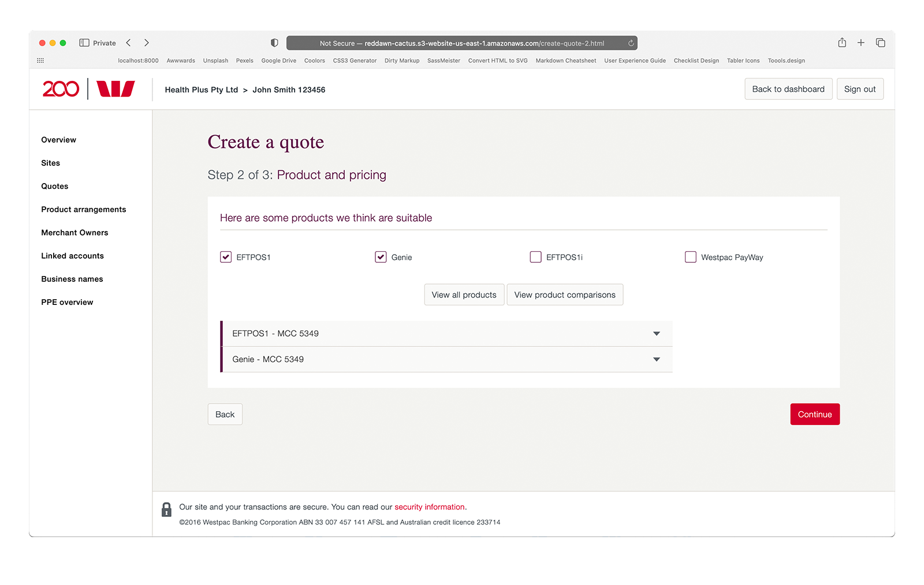Open the Toools.design bookmark

pos(786,61)
